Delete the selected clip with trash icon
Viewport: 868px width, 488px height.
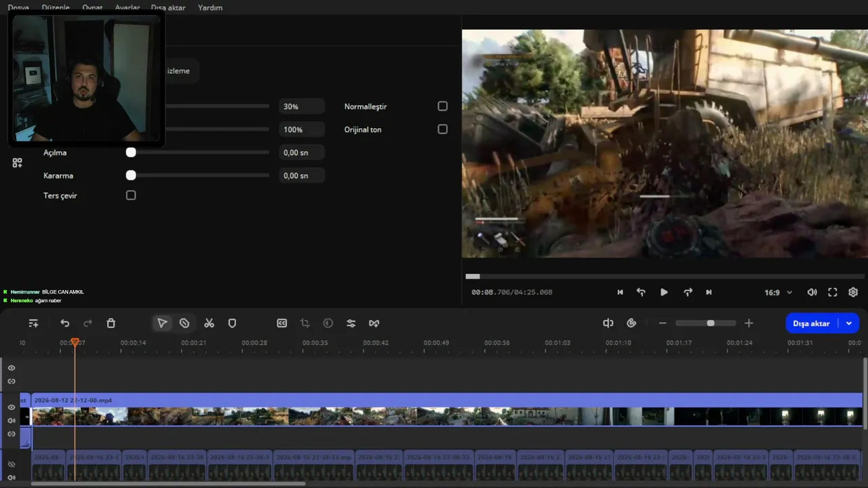coord(111,323)
